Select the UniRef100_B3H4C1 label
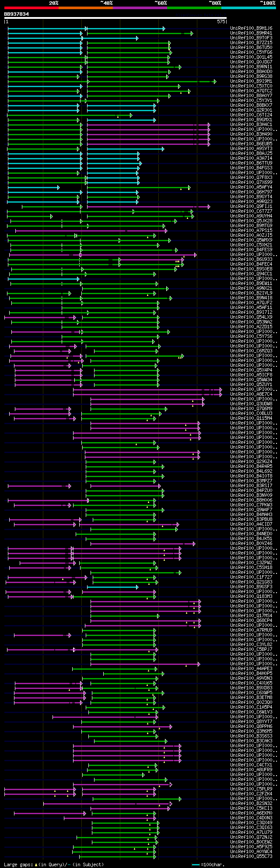 coord(251,125)
